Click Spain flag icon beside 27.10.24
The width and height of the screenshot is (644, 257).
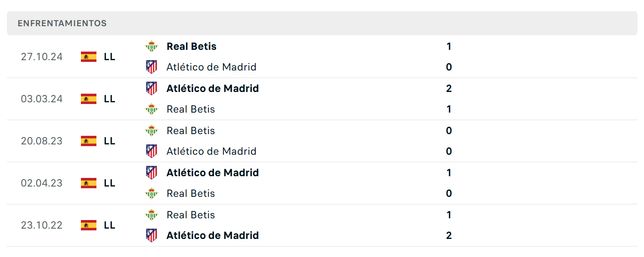tap(89, 57)
